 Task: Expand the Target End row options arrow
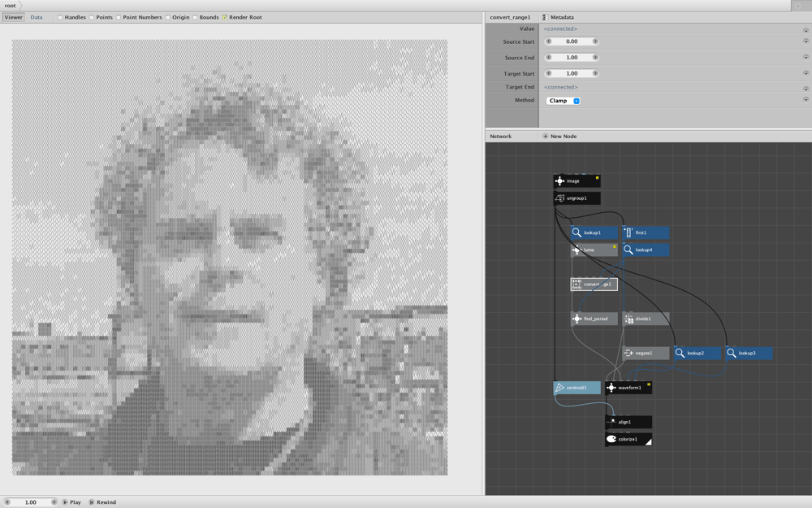[806, 89]
